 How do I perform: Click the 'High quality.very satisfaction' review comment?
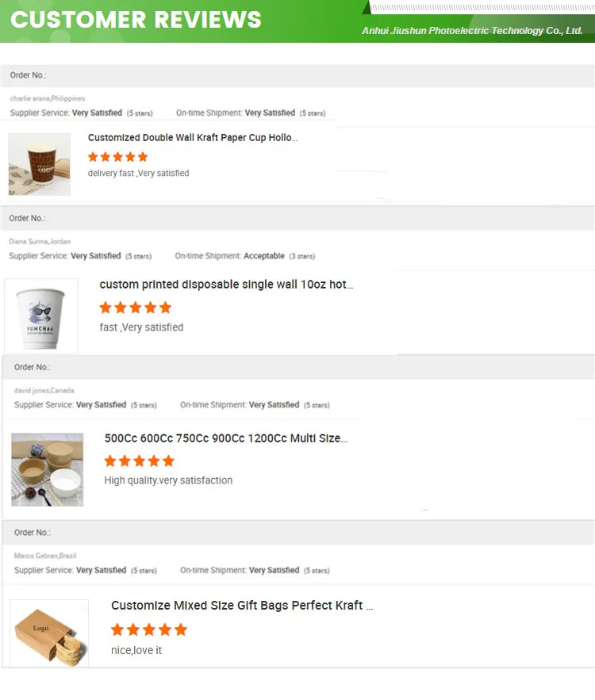(168, 480)
